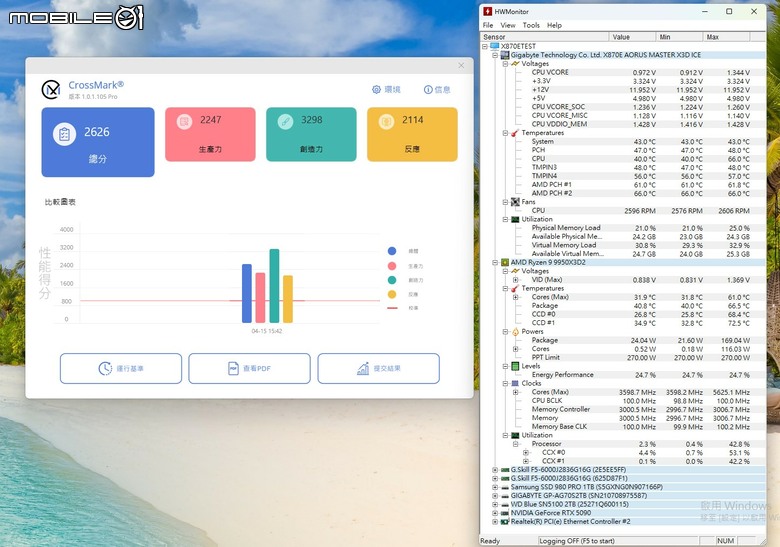Click the teal creativity bar in chart
Viewport: 780px width, 547px height.
pos(274,286)
